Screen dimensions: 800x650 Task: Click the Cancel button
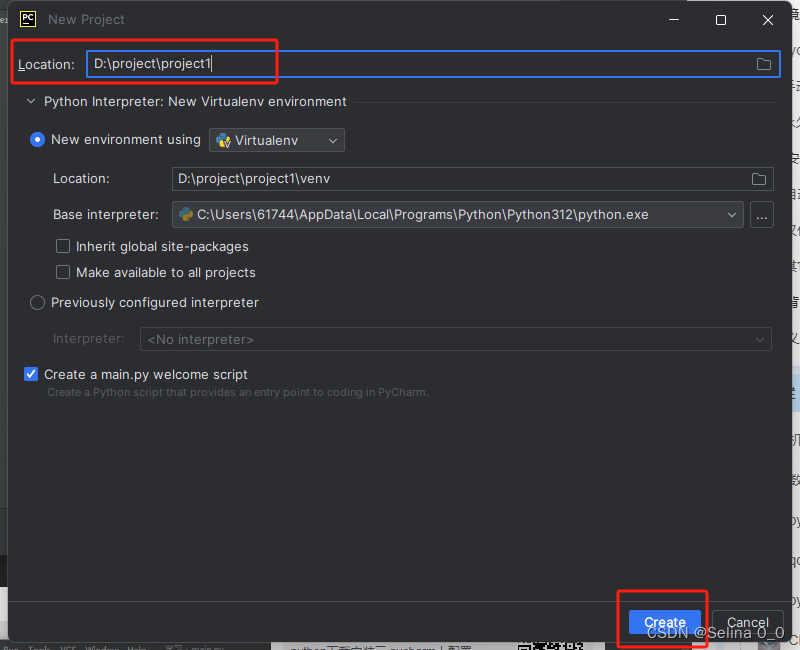(x=747, y=621)
